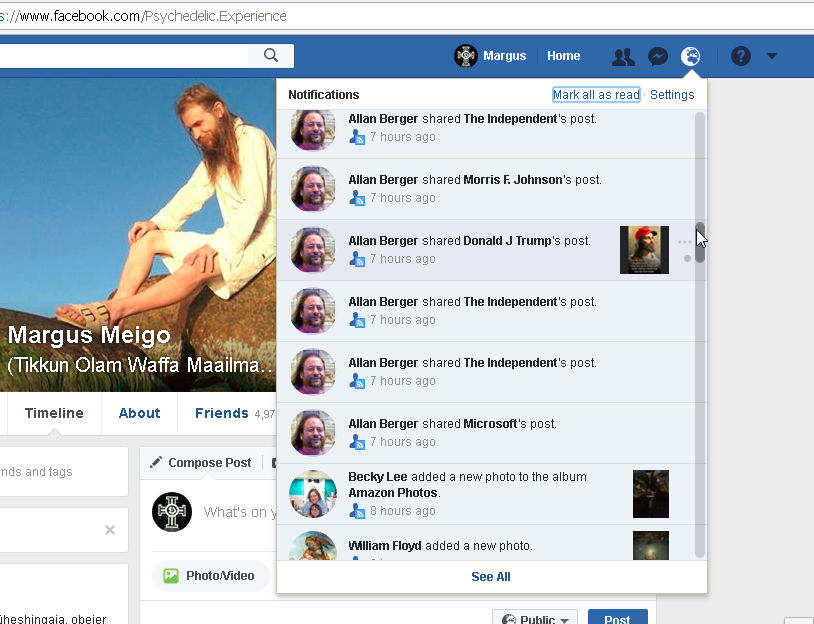Open the Public audience dropdown
This screenshot has height=624, width=814.
[535, 619]
